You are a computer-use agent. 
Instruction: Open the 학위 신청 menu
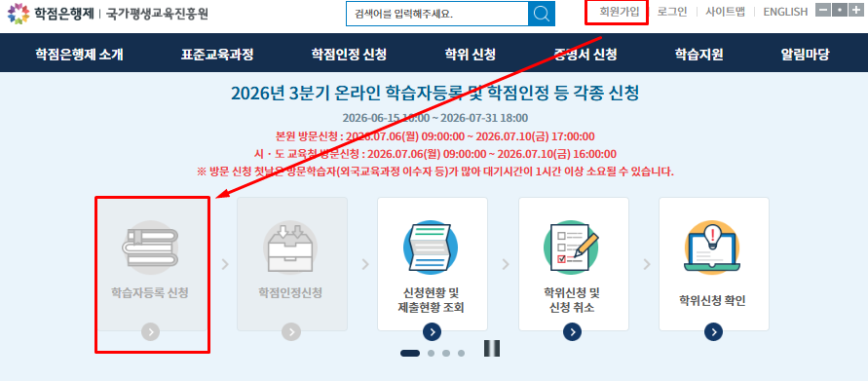[x=470, y=54]
